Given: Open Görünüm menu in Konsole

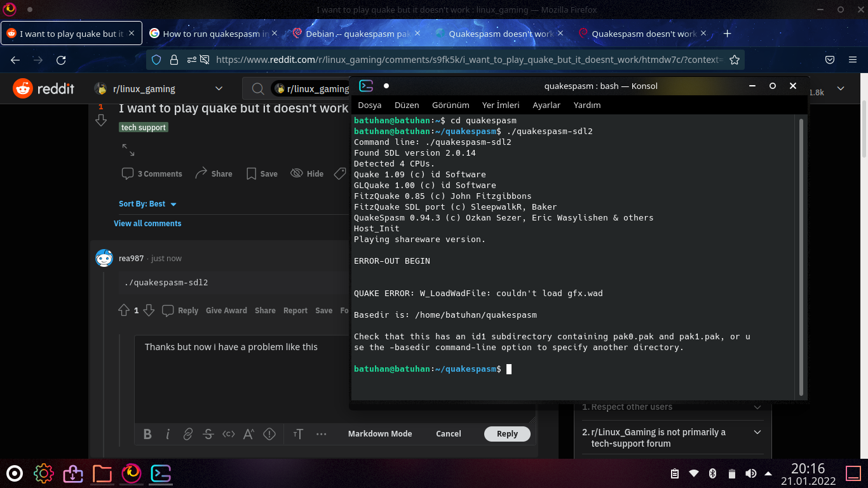Looking at the screenshot, I should click(451, 105).
